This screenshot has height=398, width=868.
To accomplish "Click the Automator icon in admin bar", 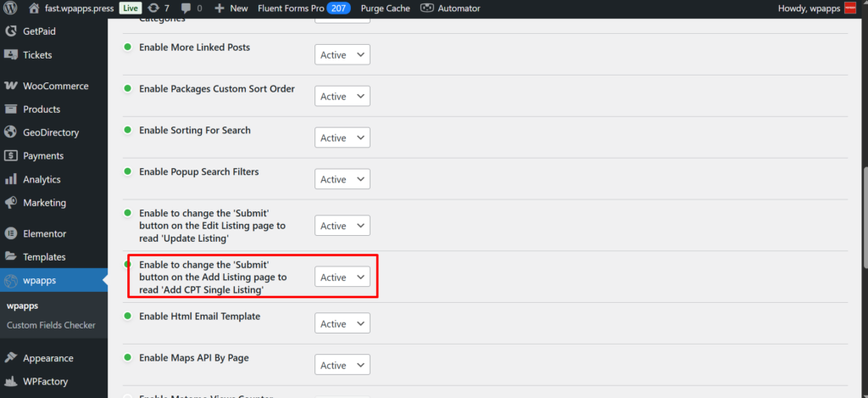I will pos(428,8).
